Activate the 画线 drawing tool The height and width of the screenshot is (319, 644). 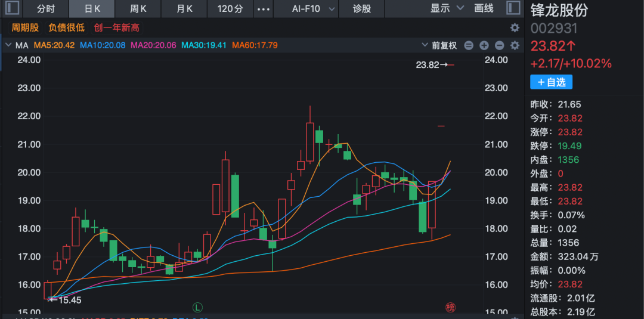(x=484, y=8)
